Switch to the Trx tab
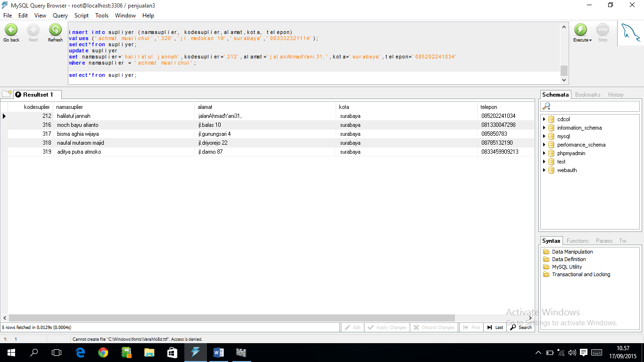Screen dimensions: 644x362 (x=623, y=241)
